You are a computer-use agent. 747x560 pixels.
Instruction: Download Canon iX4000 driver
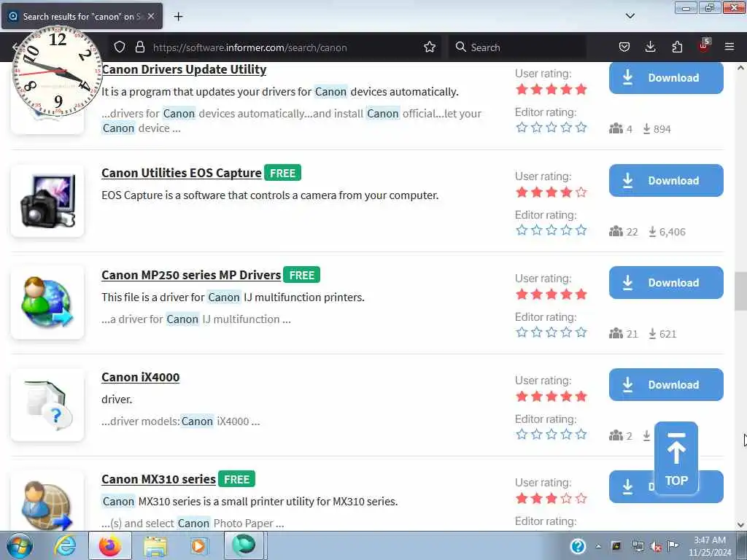coord(666,385)
